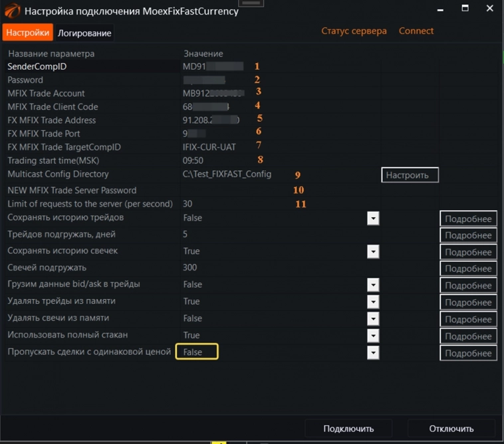The width and height of the screenshot is (504, 444).
Task: Click the Статус сервера label
Action: (354, 31)
